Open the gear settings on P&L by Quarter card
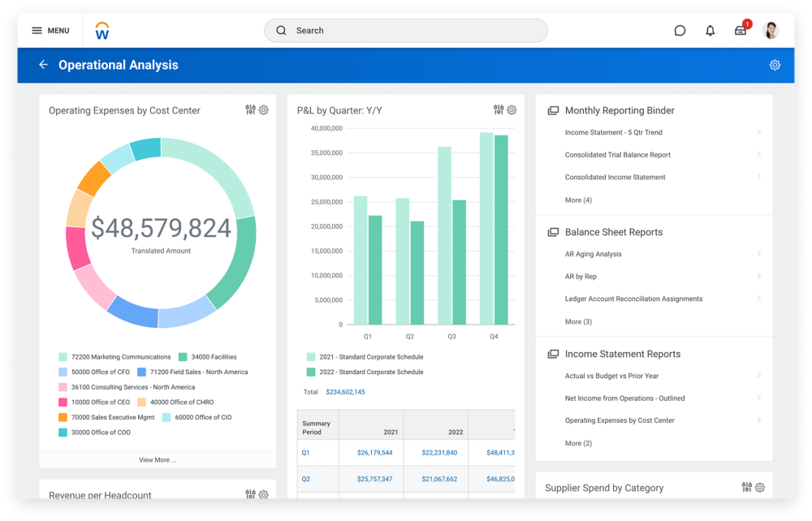 pyautogui.click(x=512, y=110)
